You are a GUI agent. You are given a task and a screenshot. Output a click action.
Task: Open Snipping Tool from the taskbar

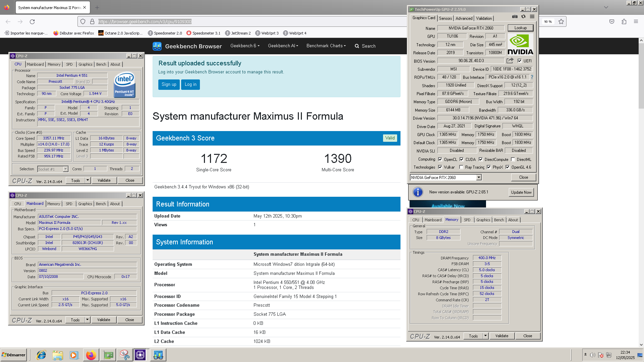click(x=124, y=355)
